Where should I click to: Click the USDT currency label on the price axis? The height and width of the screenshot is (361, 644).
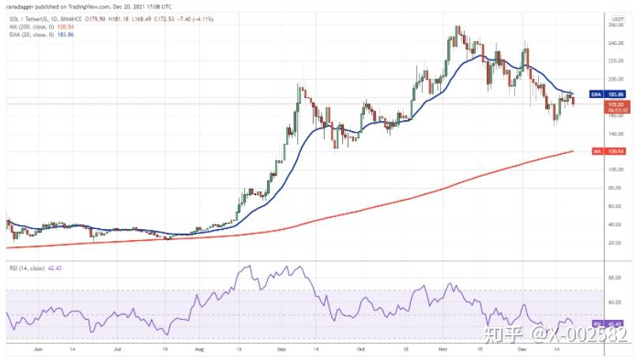618,19
